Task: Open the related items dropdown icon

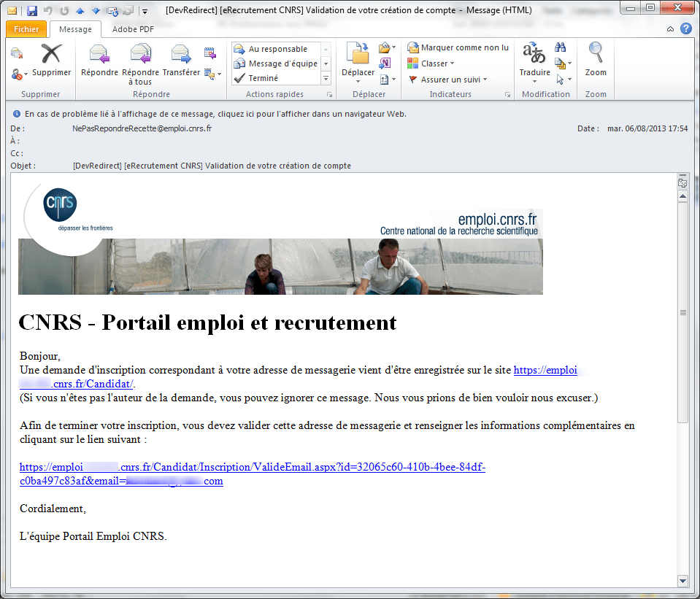Action: pos(563,63)
